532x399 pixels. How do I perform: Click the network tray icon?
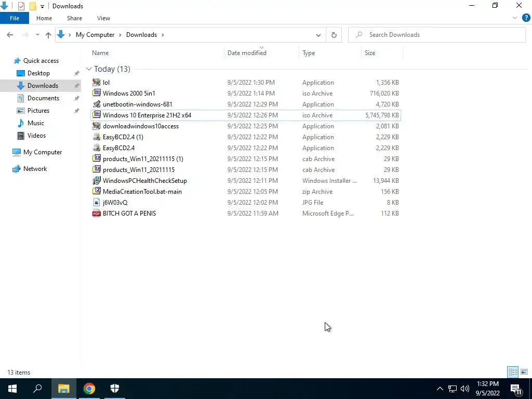453,389
